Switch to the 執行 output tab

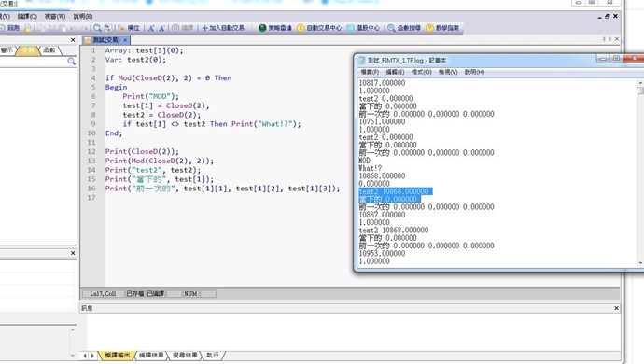tap(213, 355)
